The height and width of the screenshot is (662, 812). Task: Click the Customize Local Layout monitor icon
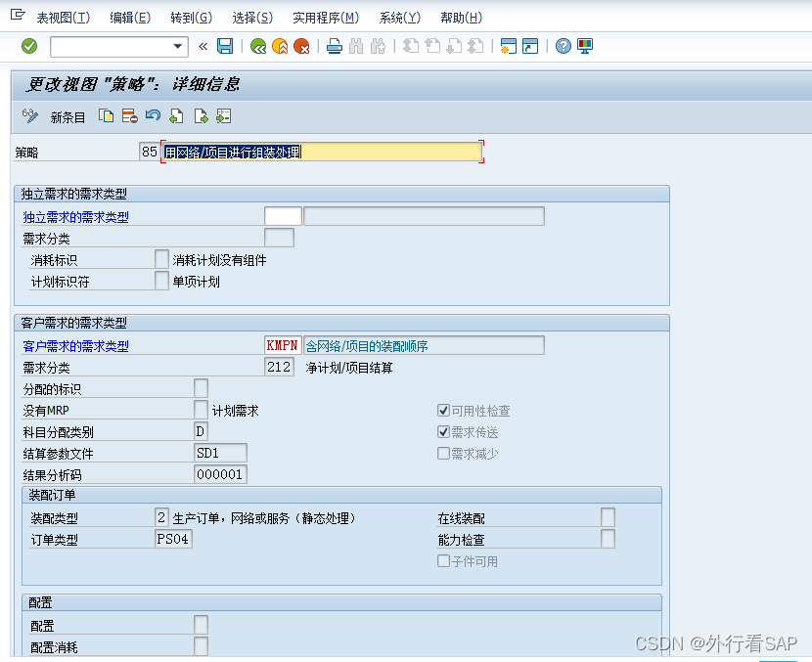click(x=585, y=46)
